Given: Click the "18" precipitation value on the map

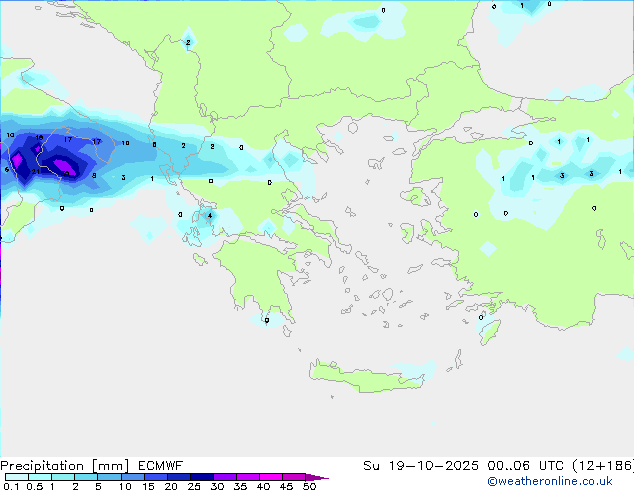Looking at the screenshot, I should [x=39, y=137].
